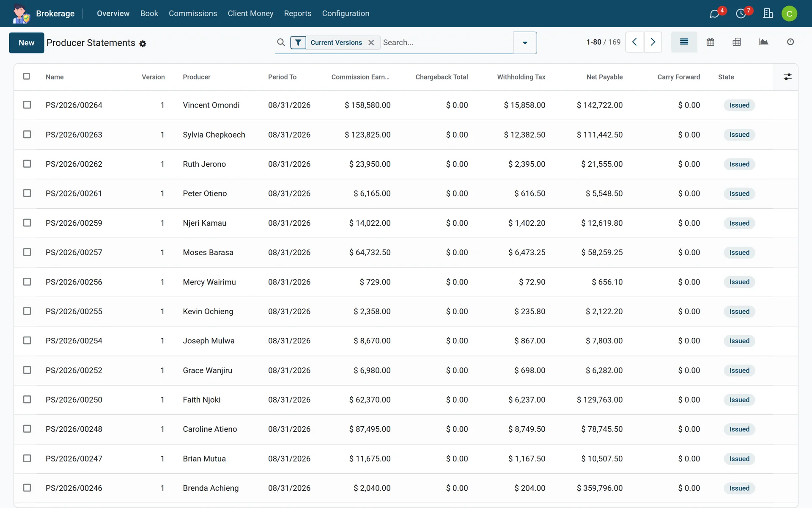Click the Issued badge for Grace Wanjiru
Viewport: 812px width, 508px height.
pyautogui.click(x=739, y=370)
